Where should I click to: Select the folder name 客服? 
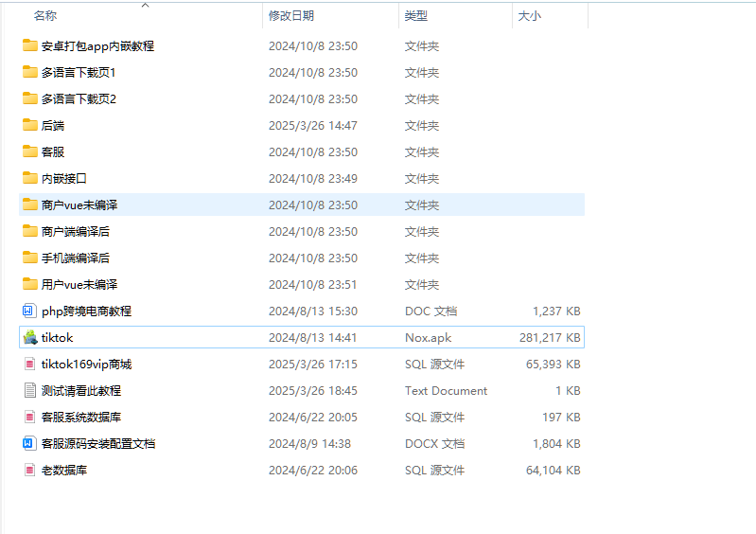(x=53, y=151)
